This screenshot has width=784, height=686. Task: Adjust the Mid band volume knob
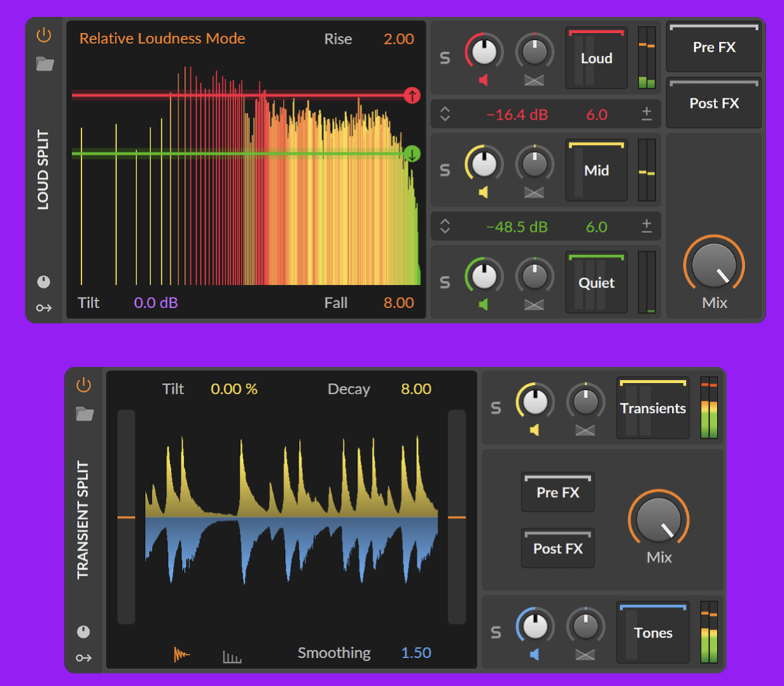click(x=484, y=164)
